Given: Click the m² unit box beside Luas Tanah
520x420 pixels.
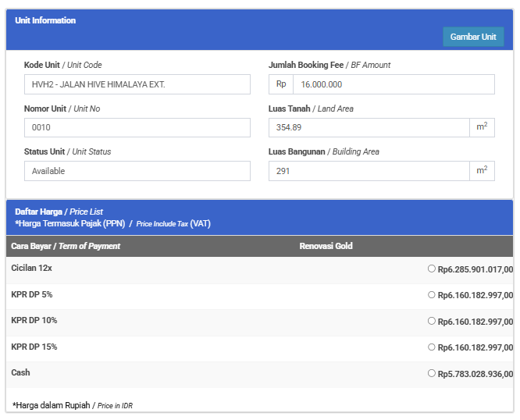Looking at the screenshot, I should (x=482, y=127).
